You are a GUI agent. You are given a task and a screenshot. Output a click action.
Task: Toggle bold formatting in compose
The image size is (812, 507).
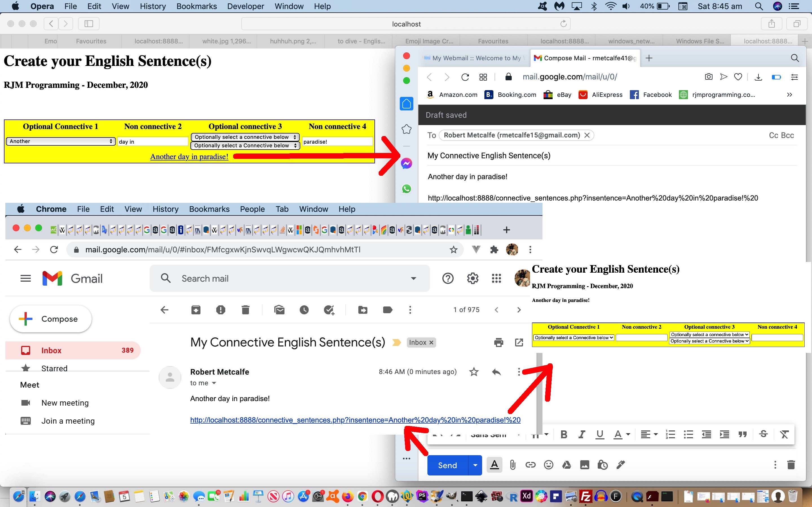[x=564, y=435]
